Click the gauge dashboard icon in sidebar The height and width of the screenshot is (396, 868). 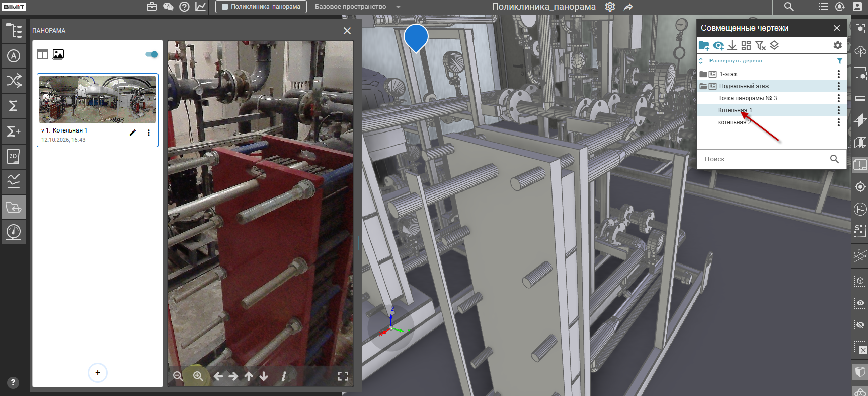click(14, 232)
